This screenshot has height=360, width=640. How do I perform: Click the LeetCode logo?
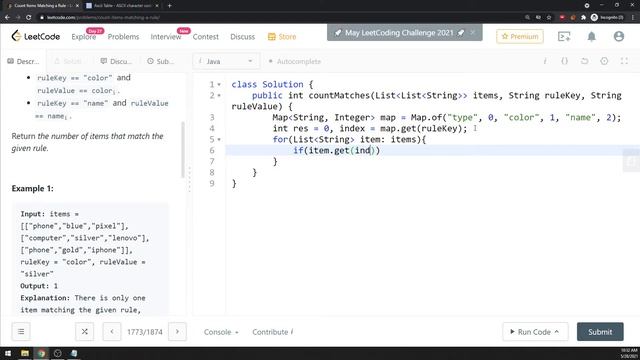[x=36, y=36]
